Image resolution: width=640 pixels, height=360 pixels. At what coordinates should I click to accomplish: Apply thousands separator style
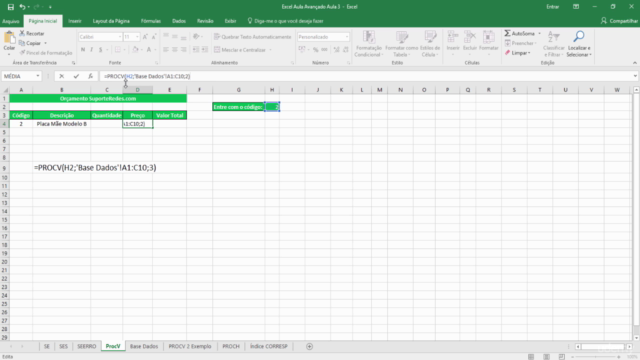[324, 50]
